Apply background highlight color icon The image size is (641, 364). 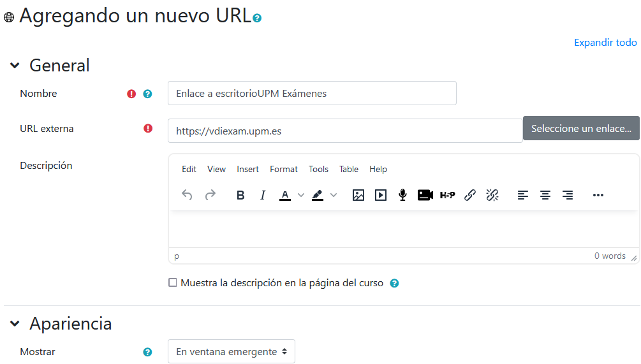[x=318, y=195]
